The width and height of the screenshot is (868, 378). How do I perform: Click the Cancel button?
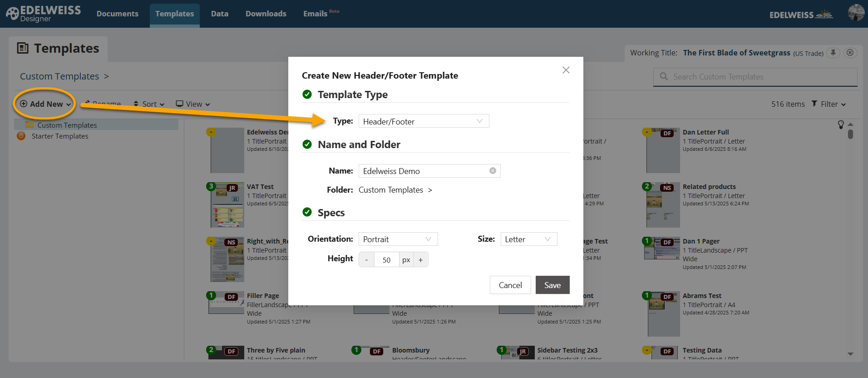(510, 285)
